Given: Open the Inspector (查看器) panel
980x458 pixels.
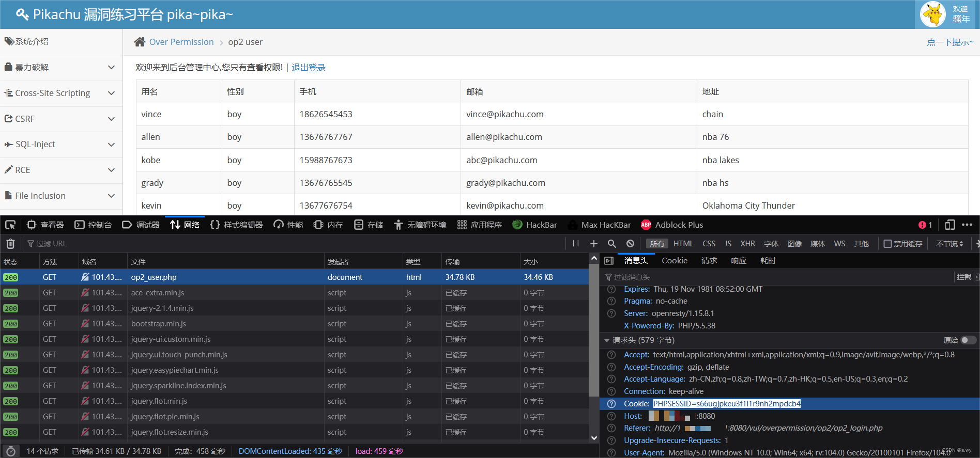Looking at the screenshot, I should [x=45, y=225].
